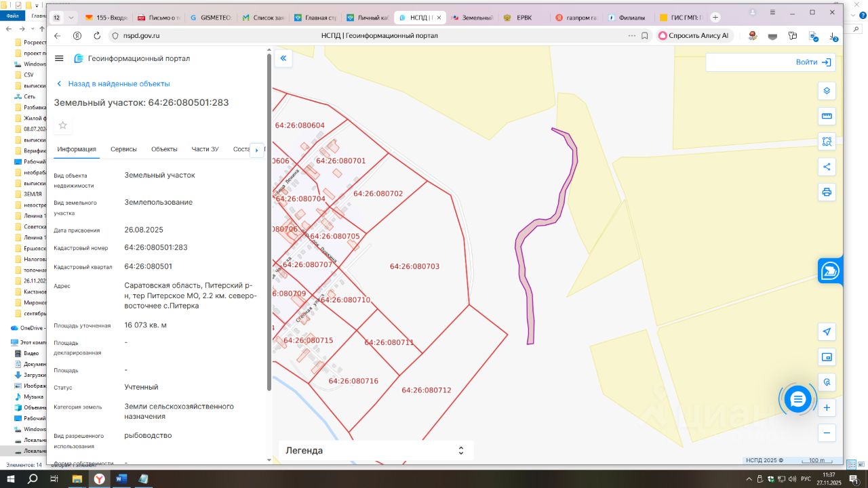The width and height of the screenshot is (868, 488).
Task: Locate my position with arrow icon
Action: (827, 332)
